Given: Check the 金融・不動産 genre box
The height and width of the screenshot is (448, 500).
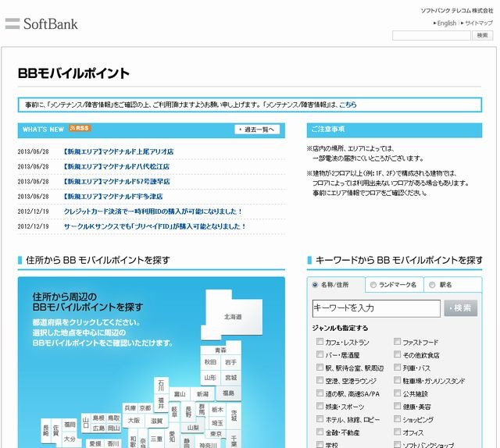Looking at the screenshot, I should pyautogui.click(x=320, y=432).
